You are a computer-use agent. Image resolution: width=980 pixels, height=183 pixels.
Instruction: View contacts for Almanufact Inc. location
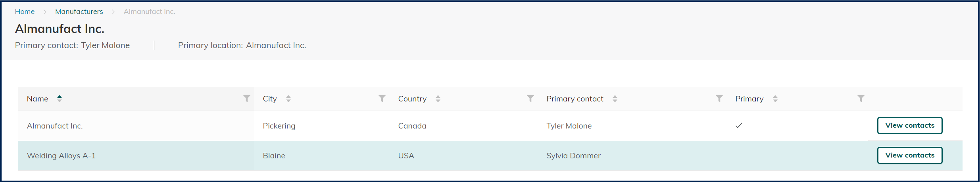point(909,125)
